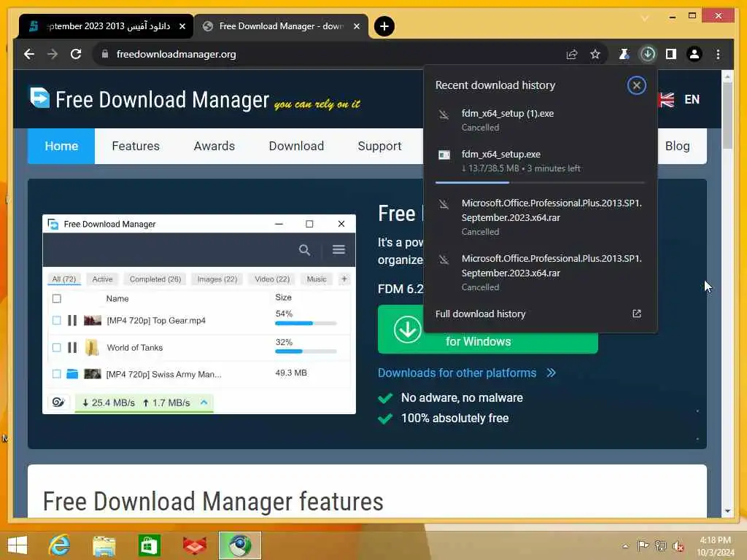Click hamburger menu in FDM preview
This screenshot has width=747, height=560.
click(338, 249)
